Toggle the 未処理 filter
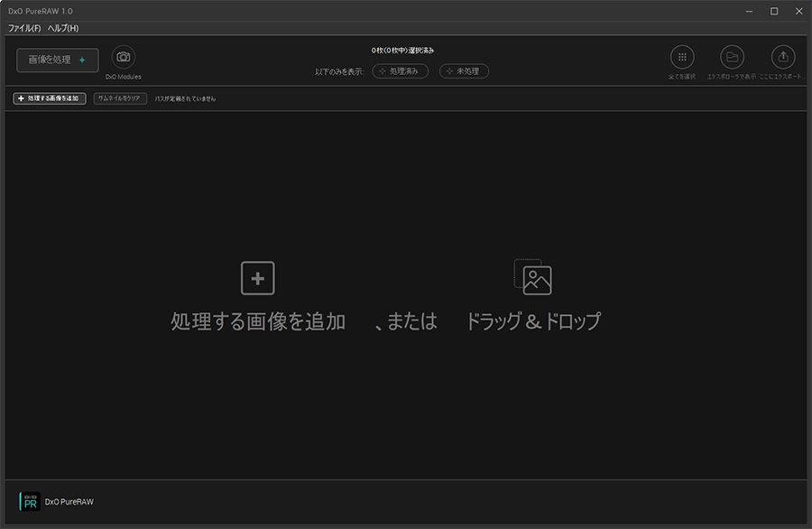Image resolution: width=812 pixels, height=529 pixels. 464,71
